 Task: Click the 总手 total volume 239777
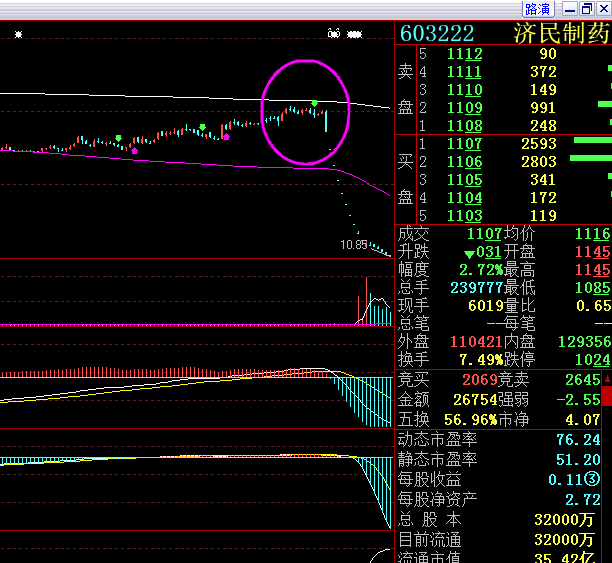(476, 288)
